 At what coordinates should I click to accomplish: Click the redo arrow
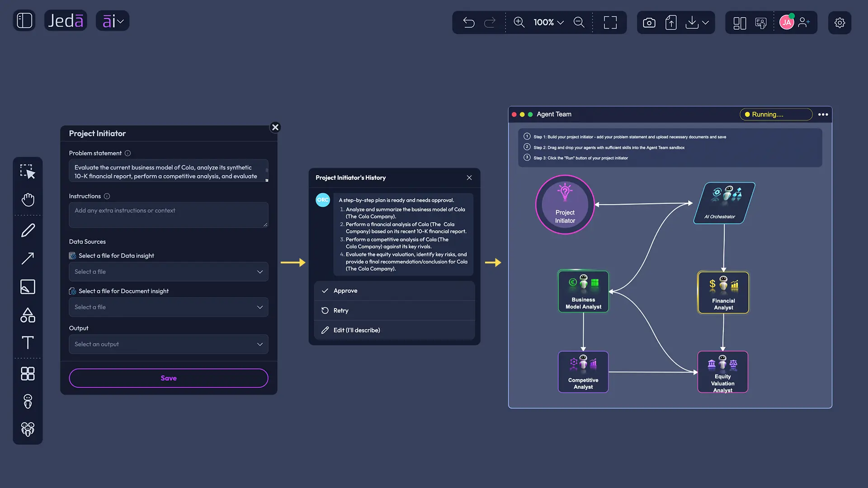(x=490, y=22)
